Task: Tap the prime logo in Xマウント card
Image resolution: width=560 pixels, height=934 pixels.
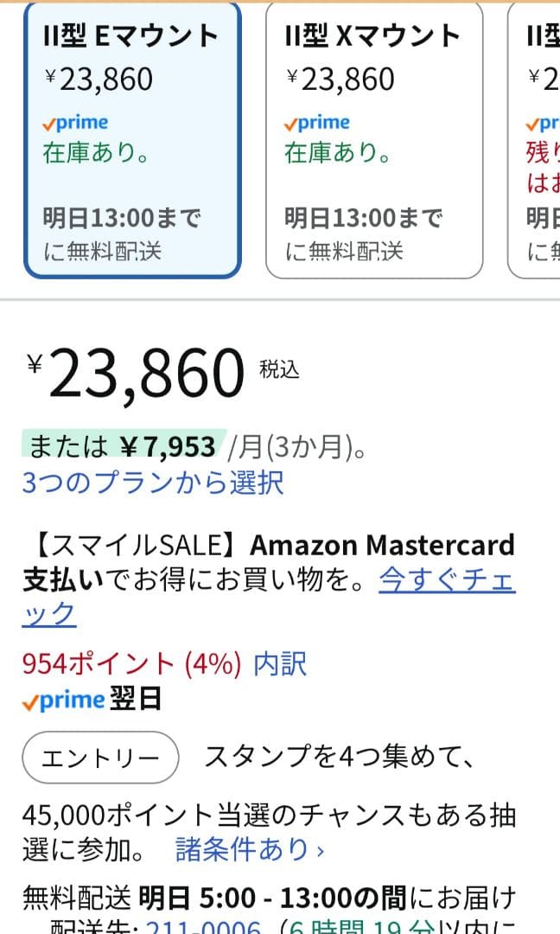Action: (x=317, y=124)
